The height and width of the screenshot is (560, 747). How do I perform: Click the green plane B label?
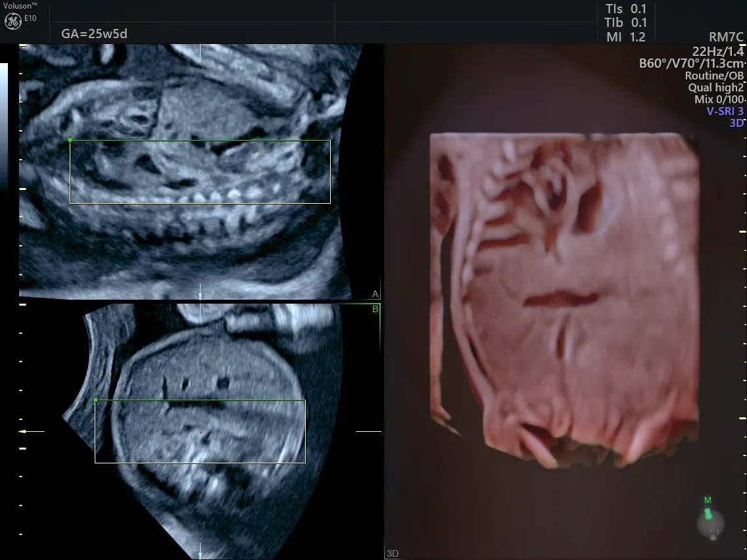375,309
